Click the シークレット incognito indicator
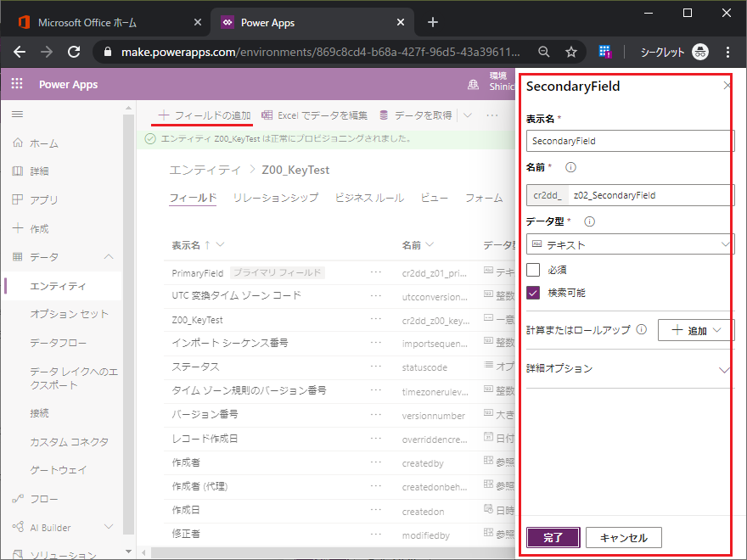Screen dimensions: 747x560 [x=674, y=52]
